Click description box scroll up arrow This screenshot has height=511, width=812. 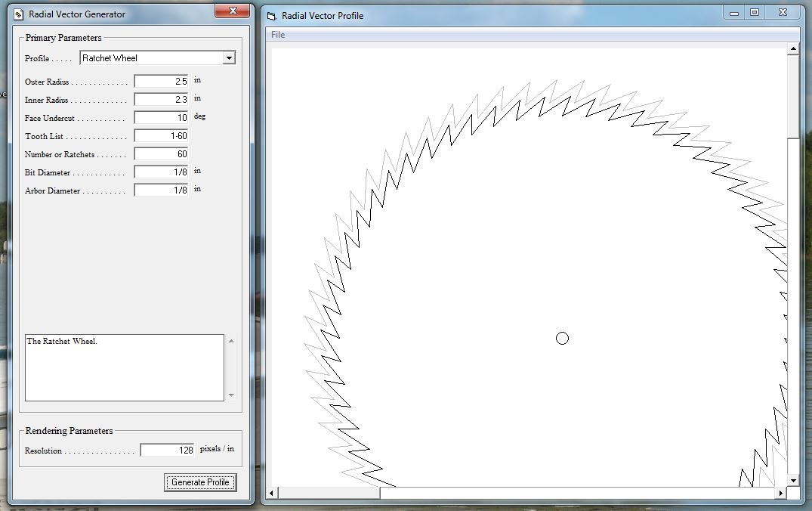click(x=231, y=340)
